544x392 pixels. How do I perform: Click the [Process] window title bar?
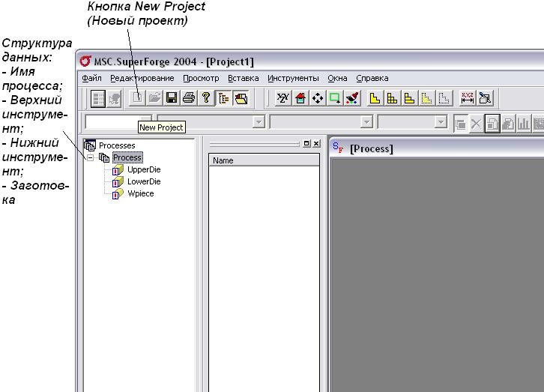click(436, 148)
